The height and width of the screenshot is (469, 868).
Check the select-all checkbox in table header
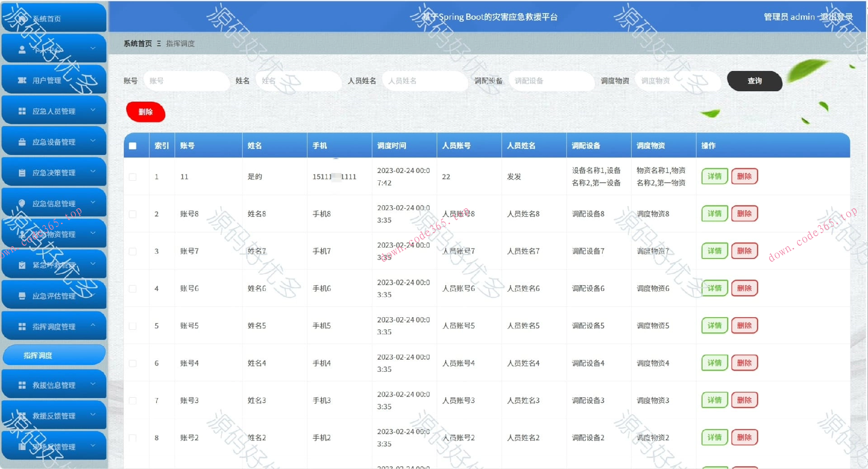point(132,145)
